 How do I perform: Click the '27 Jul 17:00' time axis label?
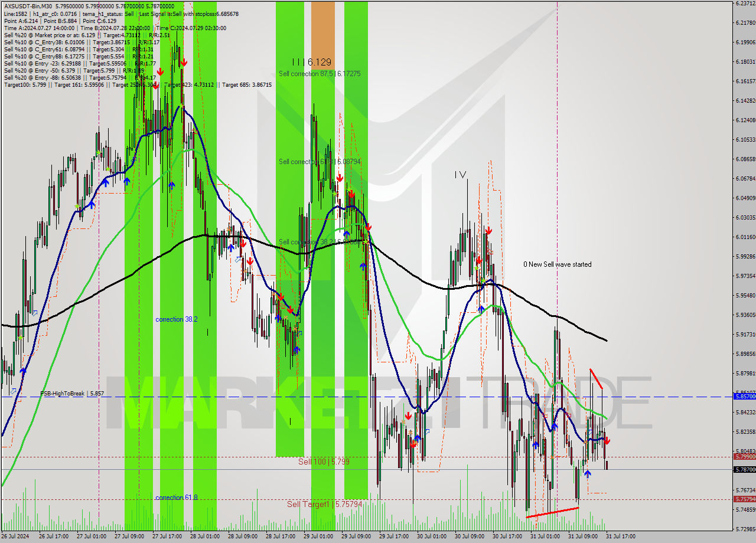[167, 537]
